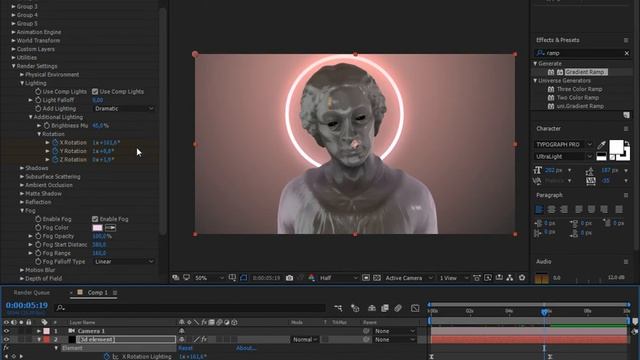The image size is (640, 360).
Task: Click the X Rotation stopwatch icon
Action: pyautogui.click(x=55, y=143)
